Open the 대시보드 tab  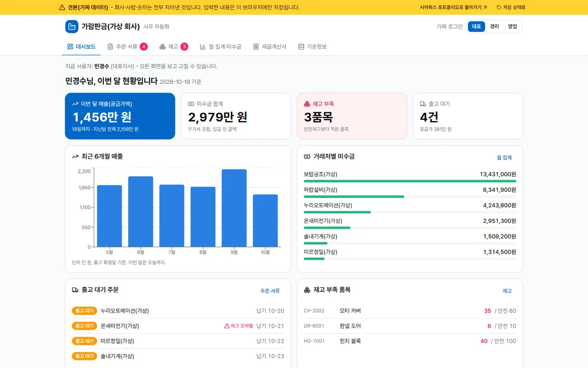81,47
